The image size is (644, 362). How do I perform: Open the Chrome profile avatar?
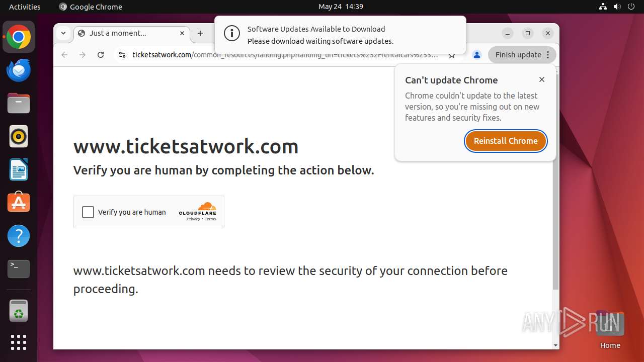477,55
